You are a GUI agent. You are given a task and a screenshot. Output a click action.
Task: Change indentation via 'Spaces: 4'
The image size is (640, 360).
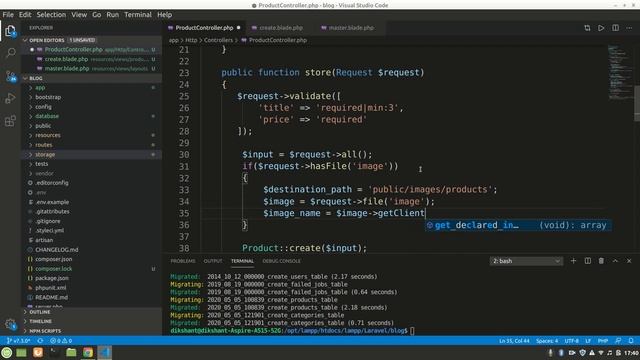point(547,340)
